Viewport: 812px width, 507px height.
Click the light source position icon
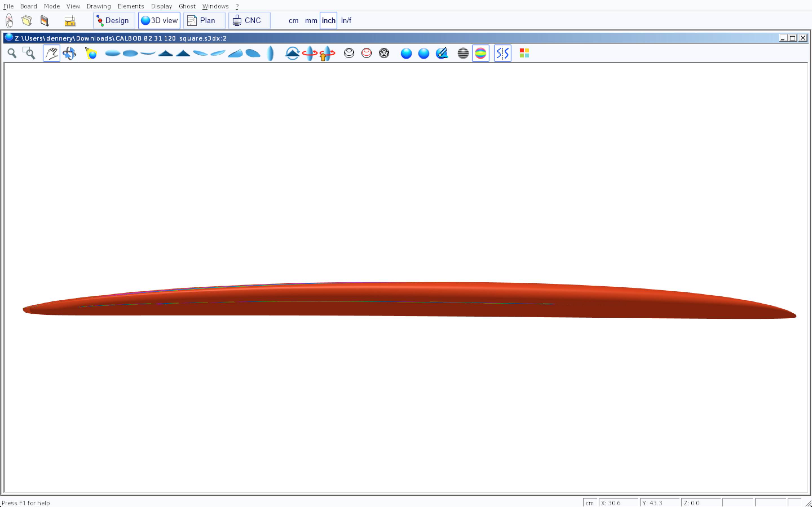coord(91,53)
